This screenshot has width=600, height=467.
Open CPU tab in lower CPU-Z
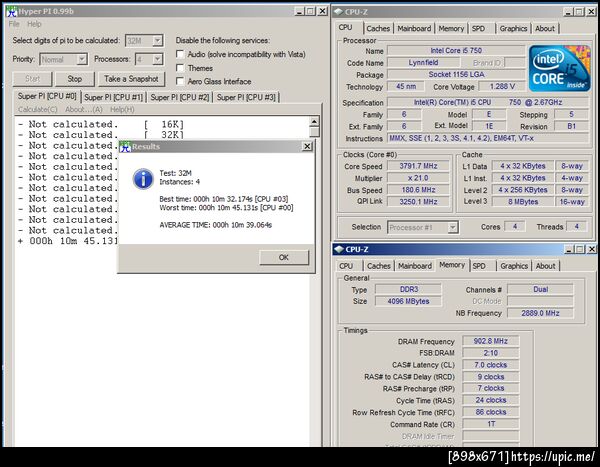[x=346, y=266]
